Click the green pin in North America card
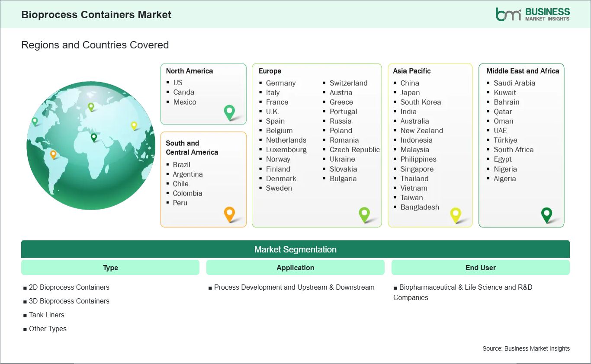Image resolution: width=591 pixels, height=364 pixels. point(229,112)
